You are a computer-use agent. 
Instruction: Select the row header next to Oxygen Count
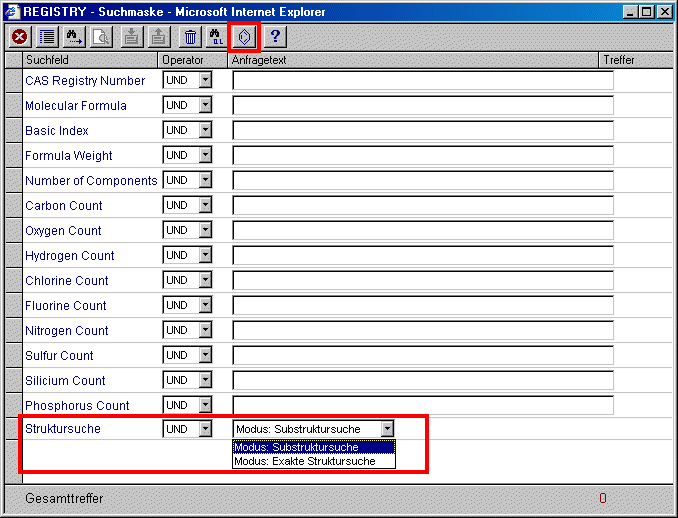pos(13,230)
